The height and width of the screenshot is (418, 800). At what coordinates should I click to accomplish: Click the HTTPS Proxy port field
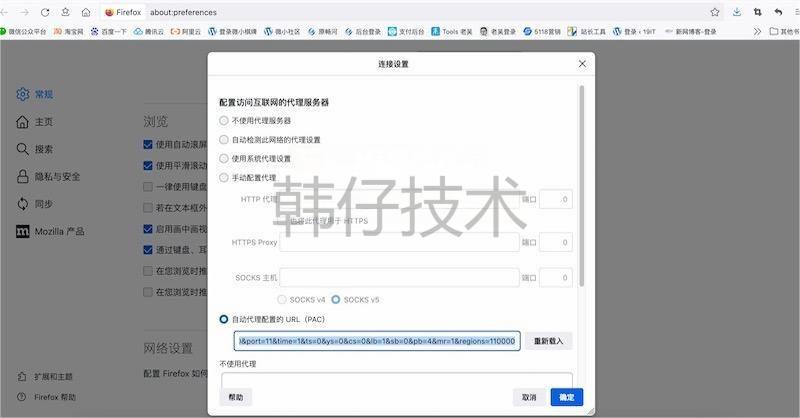[556, 242]
